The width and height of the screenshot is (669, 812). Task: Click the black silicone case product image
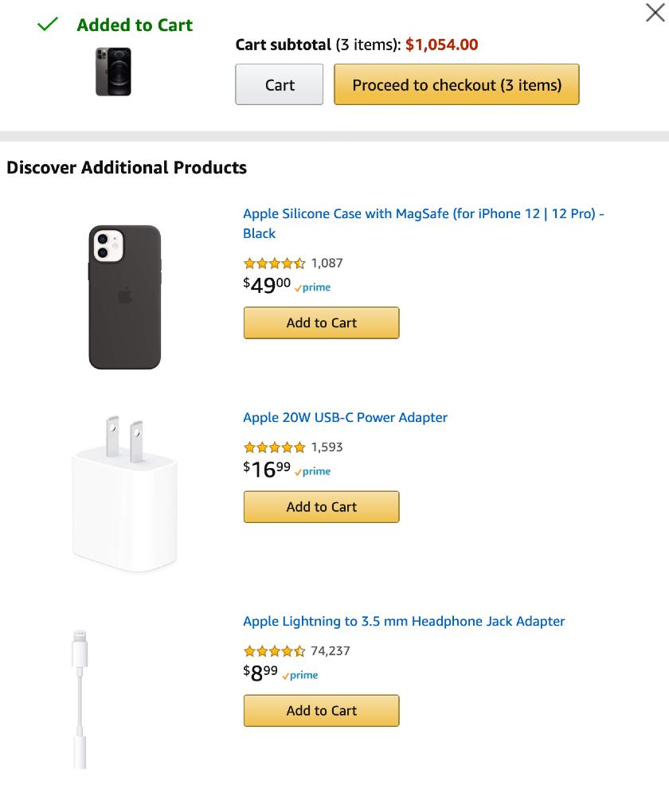pos(124,297)
